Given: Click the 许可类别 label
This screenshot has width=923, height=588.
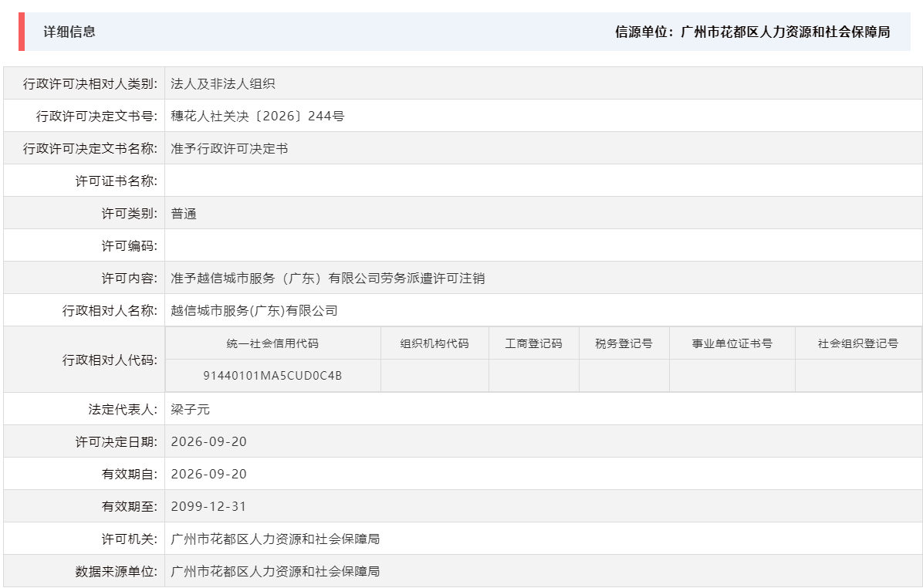Looking at the screenshot, I should pyautogui.click(x=130, y=213).
